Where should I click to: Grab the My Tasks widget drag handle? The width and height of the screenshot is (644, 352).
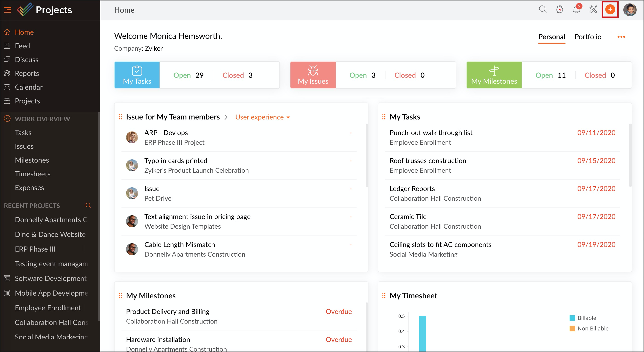click(x=384, y=117)
